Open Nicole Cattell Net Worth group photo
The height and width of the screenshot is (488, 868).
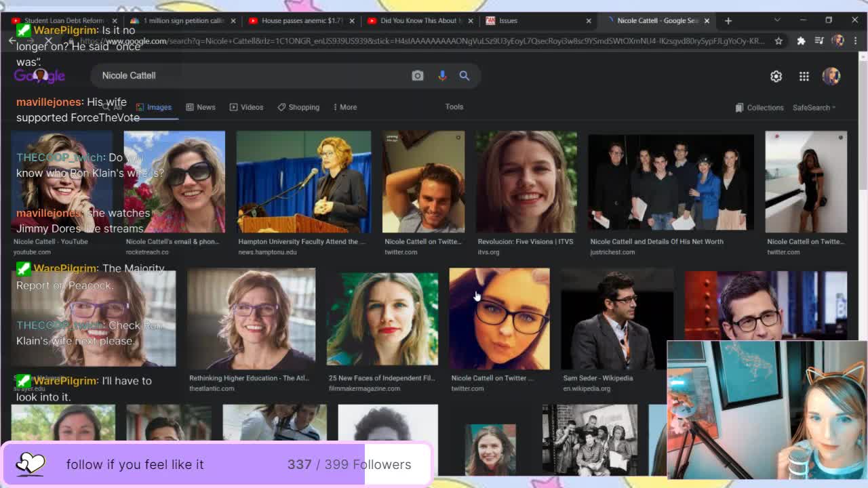pos(671,182)
